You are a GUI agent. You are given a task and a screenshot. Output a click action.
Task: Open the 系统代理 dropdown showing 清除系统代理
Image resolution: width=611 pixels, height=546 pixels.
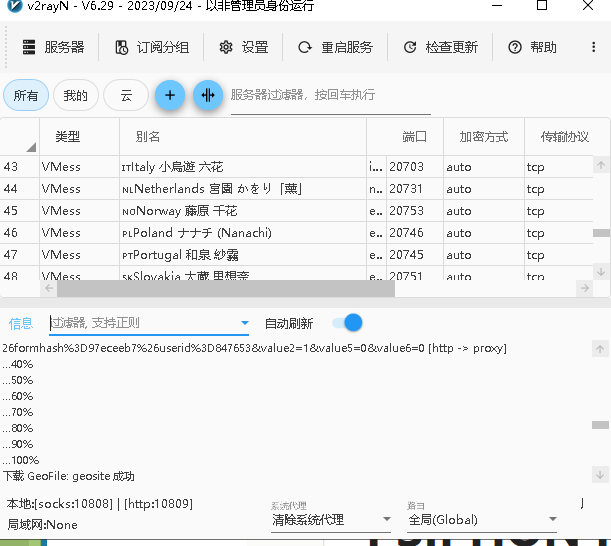(x=331, y=519)
